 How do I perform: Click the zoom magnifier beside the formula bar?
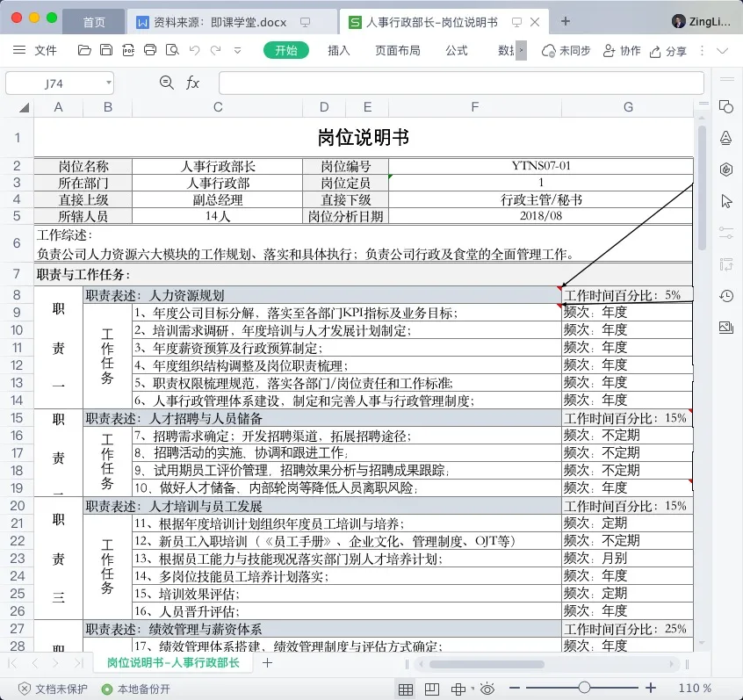point(167,83)
